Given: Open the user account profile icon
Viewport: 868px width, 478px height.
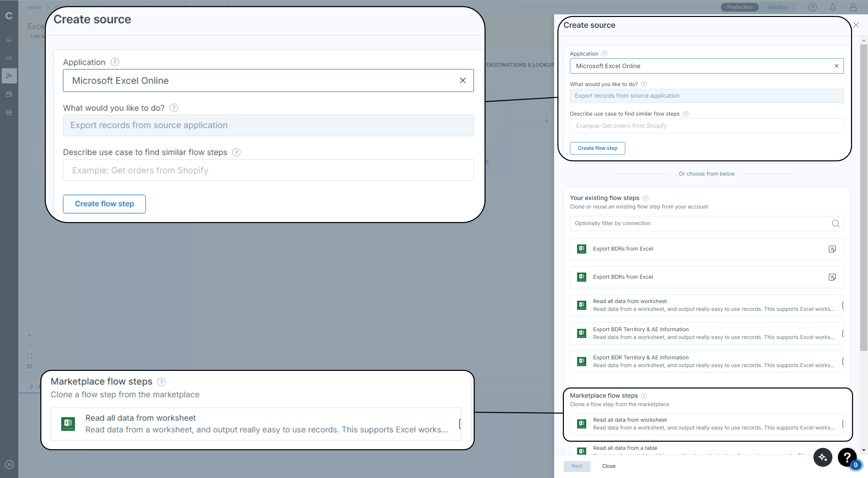Looking at the screenshot, I should [x=853, y=7].
